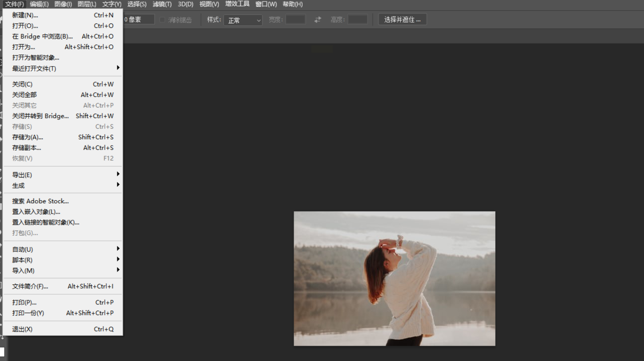Click the 宽度 input field
The width and height of the screenshot is (644, 361).
coord(296,20)
